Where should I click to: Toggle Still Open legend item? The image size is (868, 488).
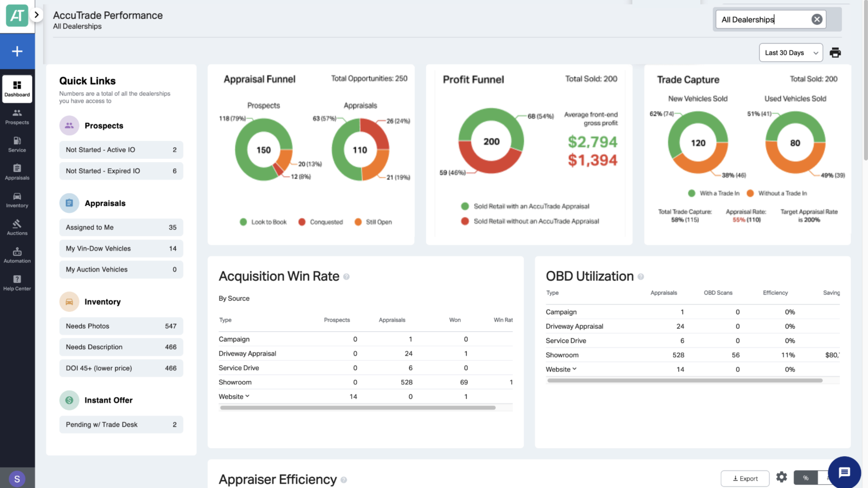[x=373, y=222]
